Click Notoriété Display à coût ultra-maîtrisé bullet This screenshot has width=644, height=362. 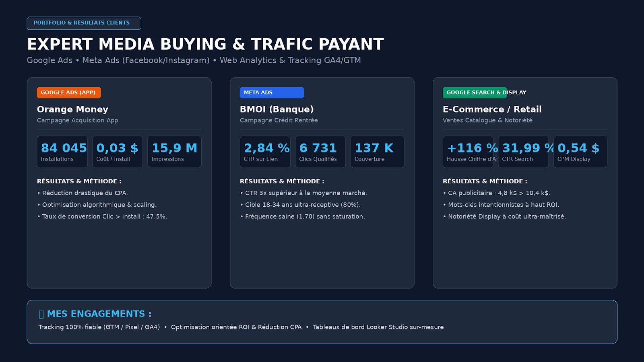tap(504, 216)
